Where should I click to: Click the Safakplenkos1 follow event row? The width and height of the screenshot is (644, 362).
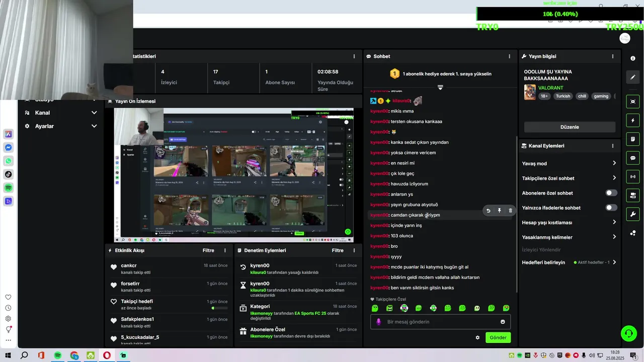[x=169, y=322]
